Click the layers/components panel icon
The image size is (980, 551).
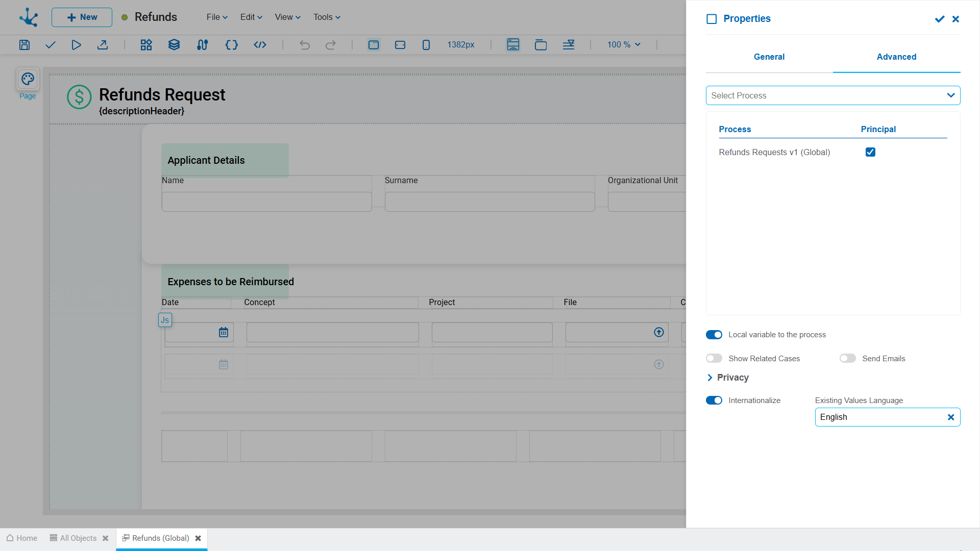tap(174, 44)
